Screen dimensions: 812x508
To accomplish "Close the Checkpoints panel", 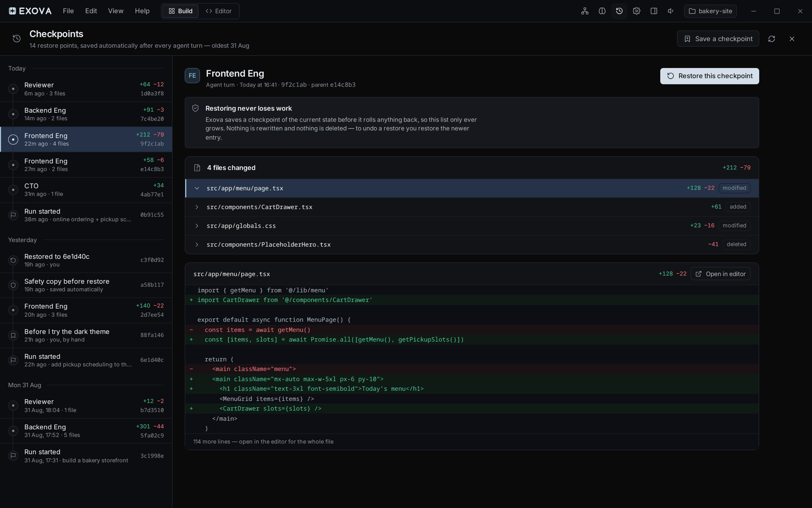I will click(x=792, y=39).
